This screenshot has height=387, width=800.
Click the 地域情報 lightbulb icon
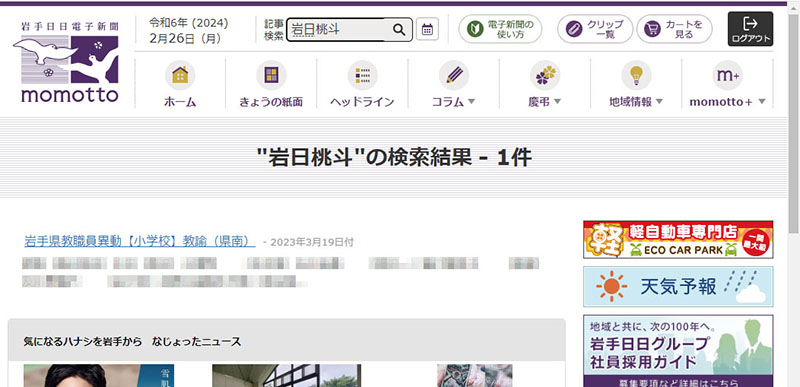(x=636, y=75)
